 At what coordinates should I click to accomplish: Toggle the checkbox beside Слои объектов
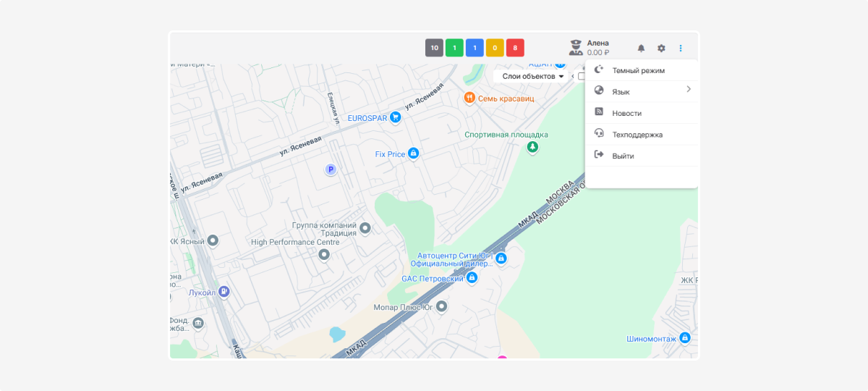582,76
